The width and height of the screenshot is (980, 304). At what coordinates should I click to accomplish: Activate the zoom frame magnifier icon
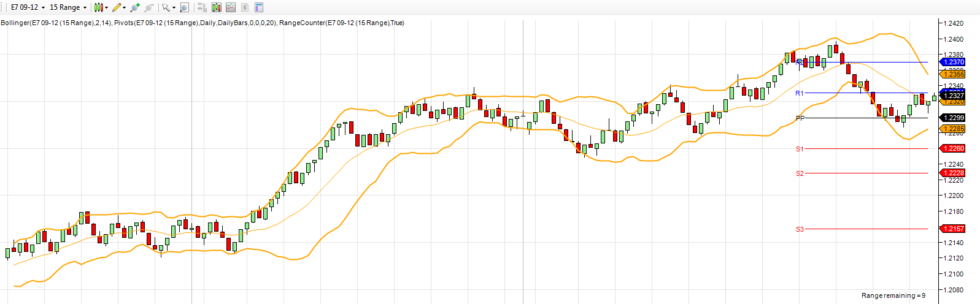point(183,7)
